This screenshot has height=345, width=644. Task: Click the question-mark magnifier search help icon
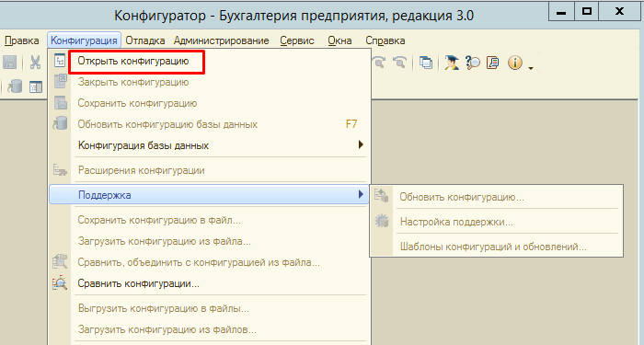[473, 63]
